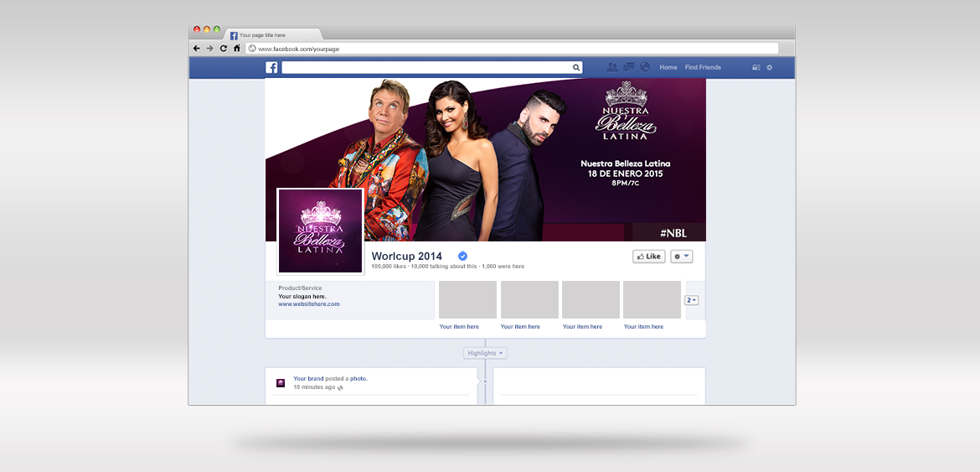Click the second 'Your item here' link

click(x=520, y=326)
